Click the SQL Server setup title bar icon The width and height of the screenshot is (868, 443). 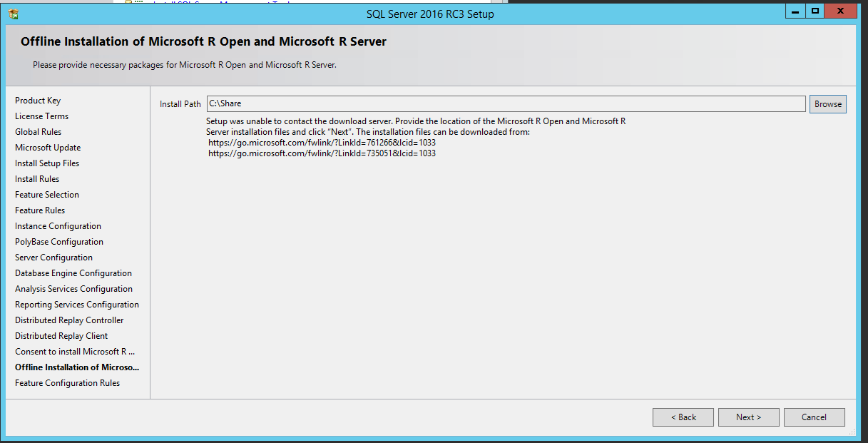point(13,14)
